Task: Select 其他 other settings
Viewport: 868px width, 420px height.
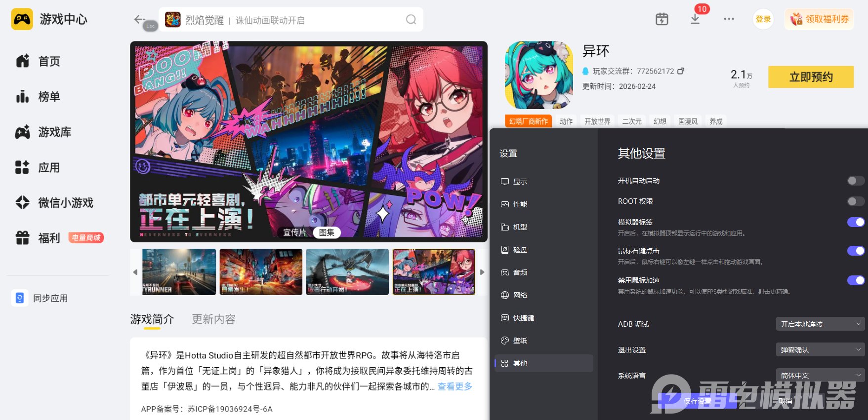Action: (x=544, y=363)
